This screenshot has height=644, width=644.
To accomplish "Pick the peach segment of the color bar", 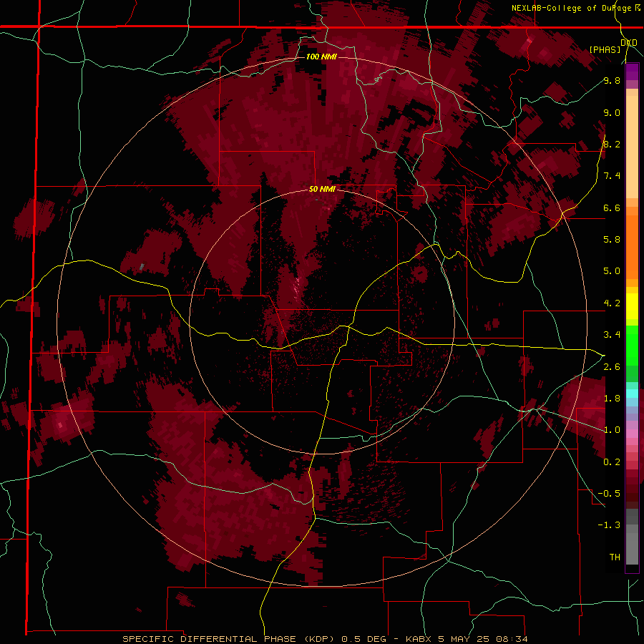I will (632, 146).
